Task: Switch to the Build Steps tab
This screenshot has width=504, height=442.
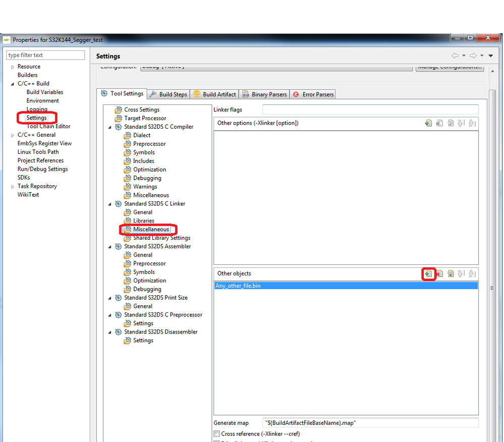Action: 169,94
